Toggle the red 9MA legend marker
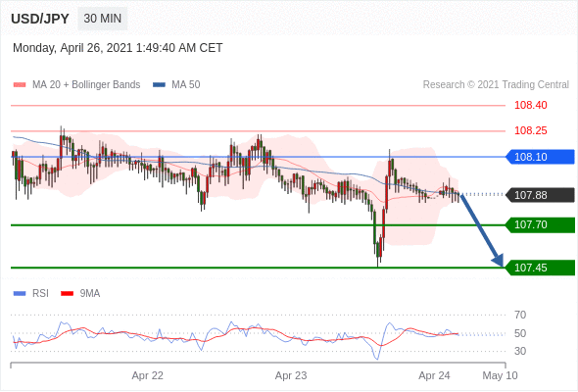Image resolution: width=578 pixels, height=392 pixels. coord(67,294)
